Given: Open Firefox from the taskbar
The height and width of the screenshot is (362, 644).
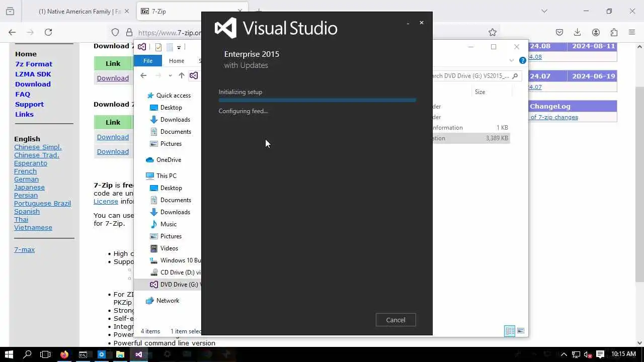Looking at the screenshot, I should pyautogui.click(x=64, y=354).
